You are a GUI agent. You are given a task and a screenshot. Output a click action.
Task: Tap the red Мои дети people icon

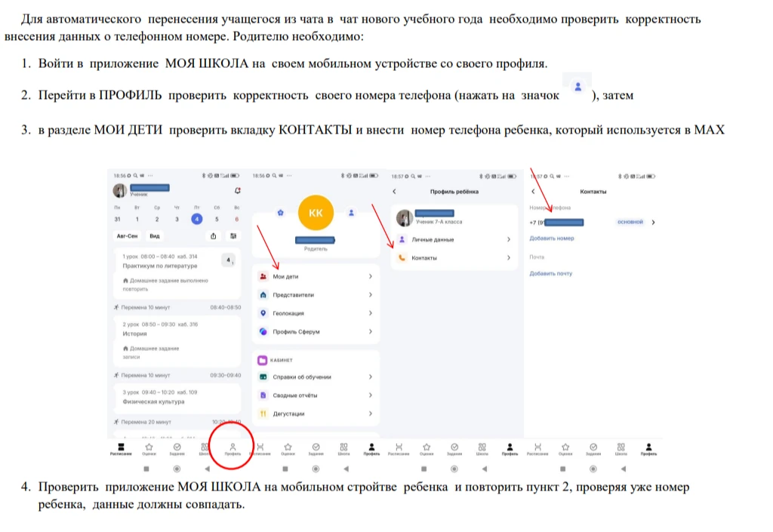click(x=263, y=276)
